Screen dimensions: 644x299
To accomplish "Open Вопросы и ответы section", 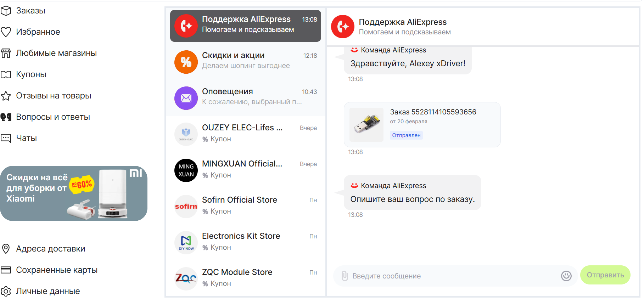I will click(53, 117).
